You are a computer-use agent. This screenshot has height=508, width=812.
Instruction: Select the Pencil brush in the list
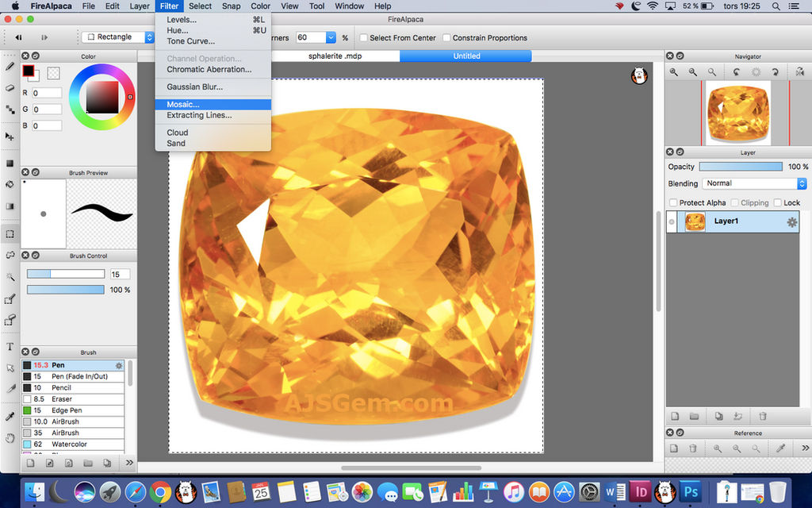(x=73, y=387)
